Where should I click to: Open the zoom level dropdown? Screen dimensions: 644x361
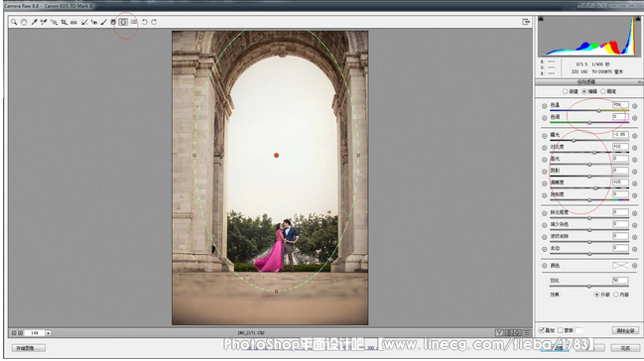pos(48,333)
